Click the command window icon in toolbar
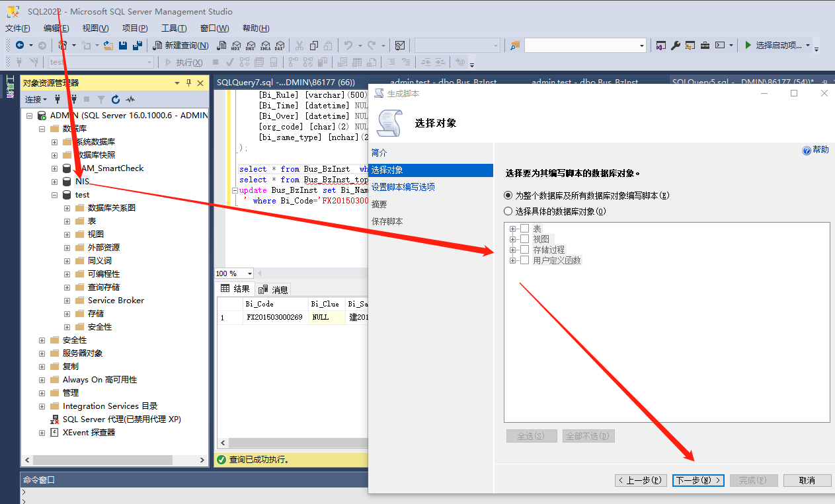The height and width of the screenshot is (504, 835). tap(721, 46)
